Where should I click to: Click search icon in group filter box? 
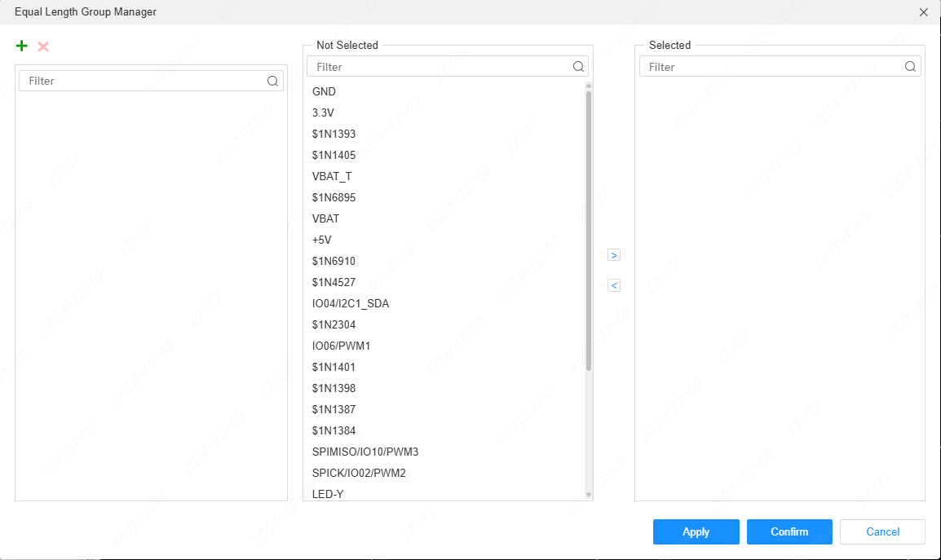272,81
